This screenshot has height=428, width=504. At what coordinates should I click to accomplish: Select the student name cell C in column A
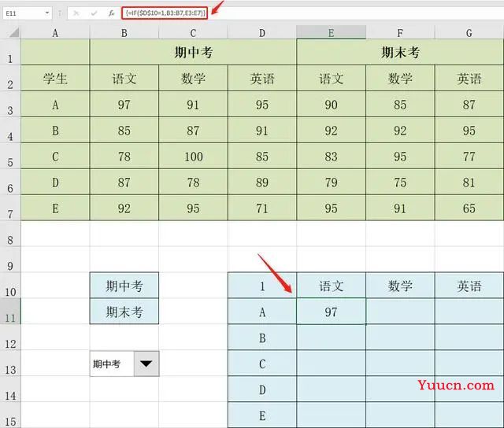(x=55, y=156)
